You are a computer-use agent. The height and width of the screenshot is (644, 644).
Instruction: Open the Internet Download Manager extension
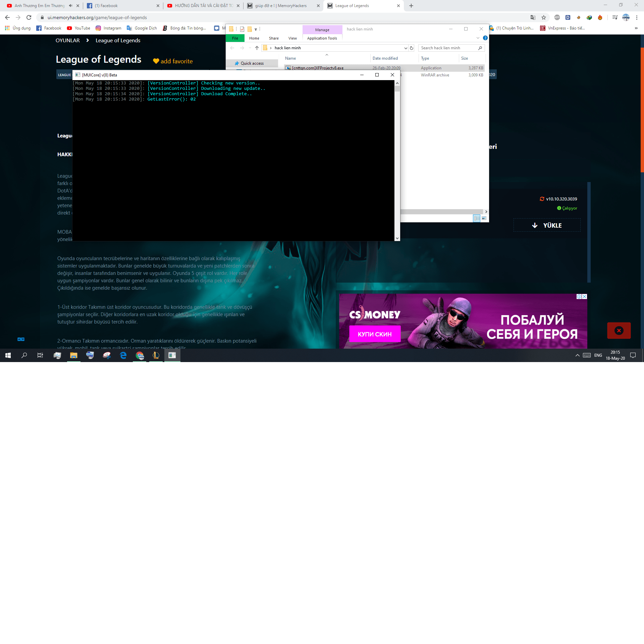589,17
